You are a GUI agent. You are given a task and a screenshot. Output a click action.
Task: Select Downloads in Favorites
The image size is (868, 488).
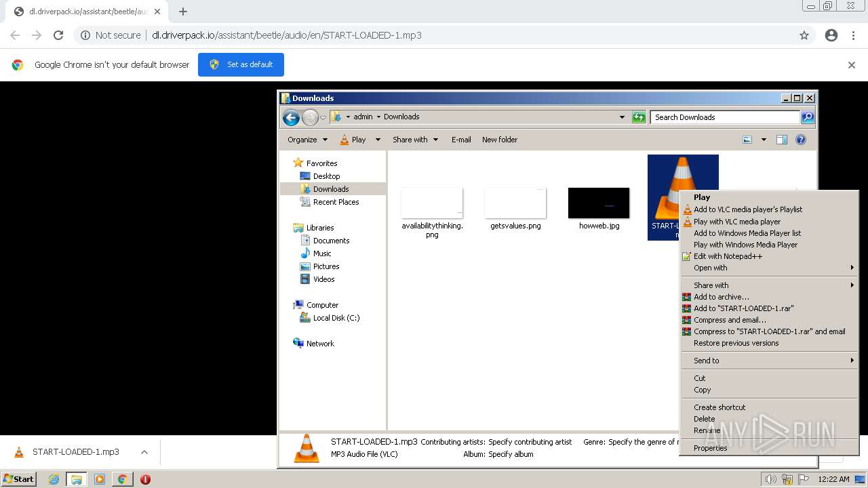tap(331, 189)
